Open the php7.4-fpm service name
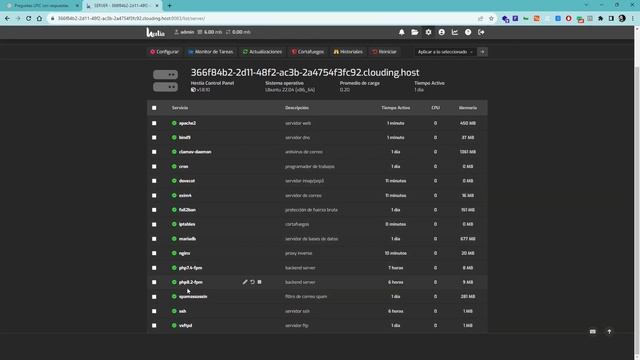 (191, 268)
